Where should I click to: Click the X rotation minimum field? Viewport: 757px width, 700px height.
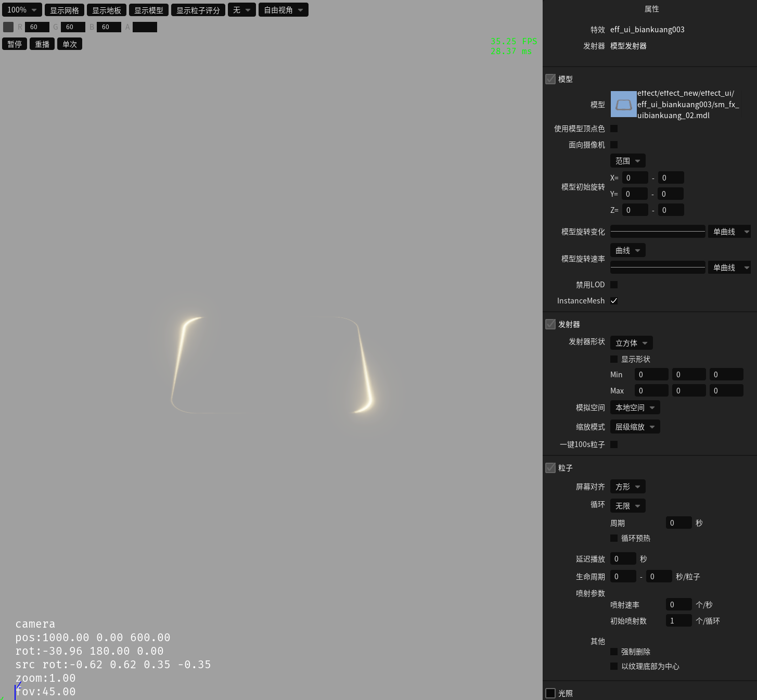coord(635,178)
